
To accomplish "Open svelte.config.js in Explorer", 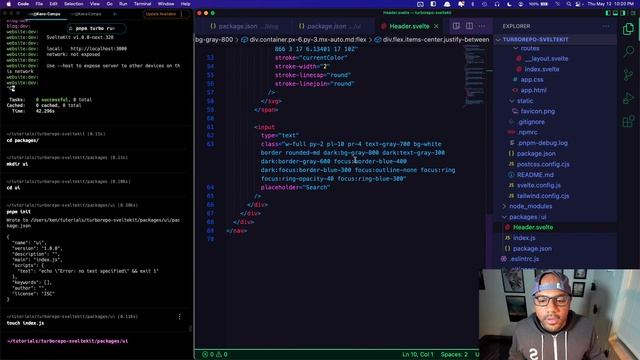I will click(x=539, y=185).
